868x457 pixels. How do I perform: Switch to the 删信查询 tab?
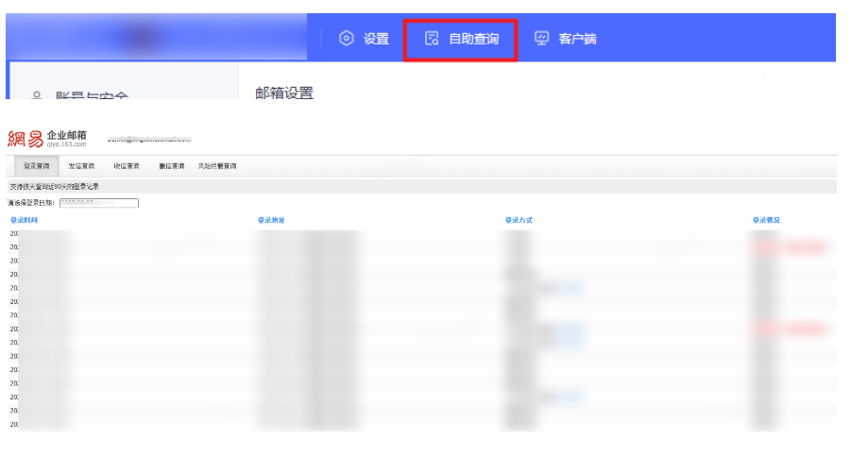pos(172,166)
